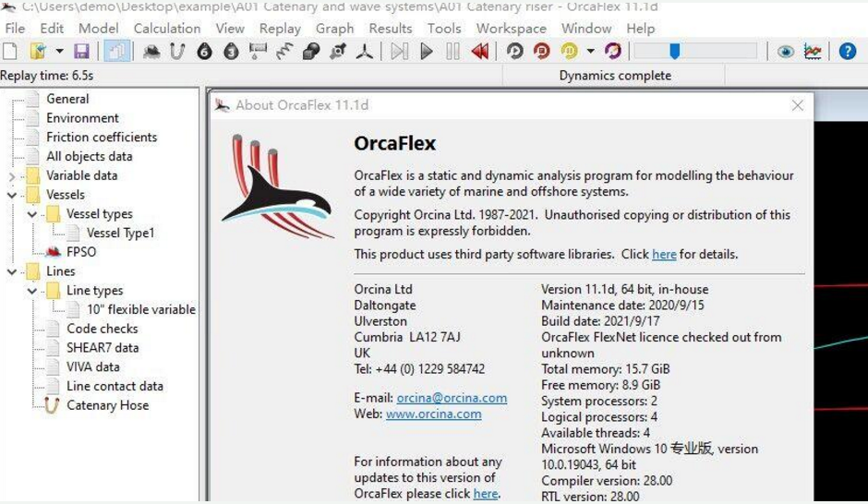
Task: Open results graph icon
Action: tap(813, 52)
